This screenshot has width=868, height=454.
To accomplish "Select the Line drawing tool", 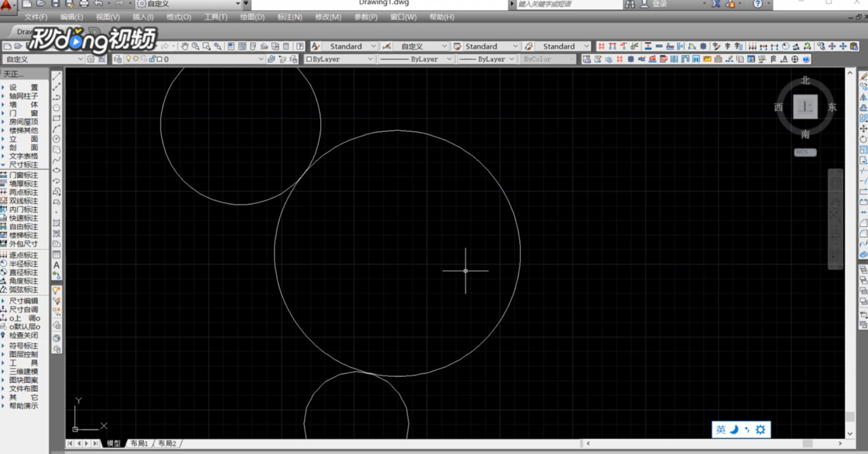I will [x=57, y=76].
